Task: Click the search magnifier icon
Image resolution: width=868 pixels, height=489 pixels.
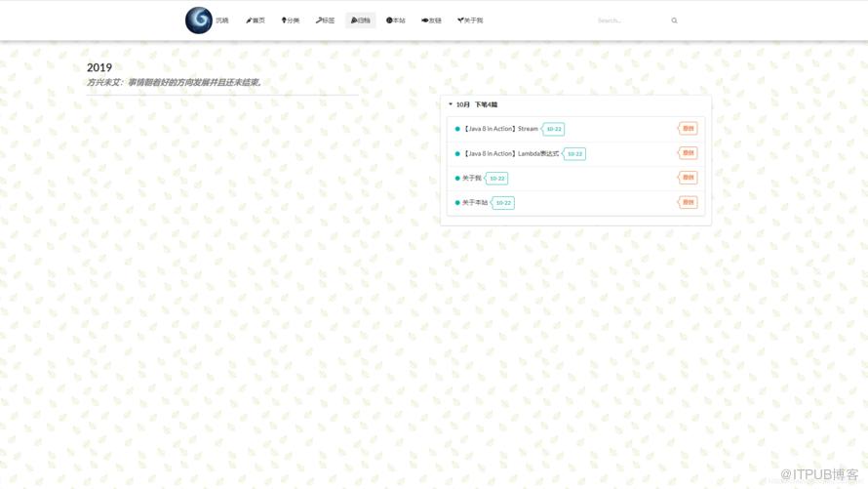Action: [x=674, y=20]
